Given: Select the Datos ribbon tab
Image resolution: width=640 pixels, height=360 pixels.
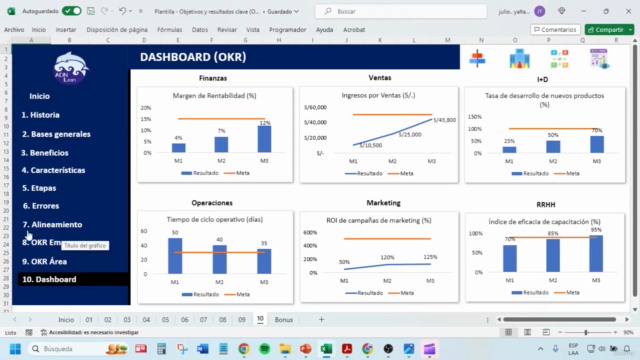Looking at the screenshot, I should click(x=200, y=29).
